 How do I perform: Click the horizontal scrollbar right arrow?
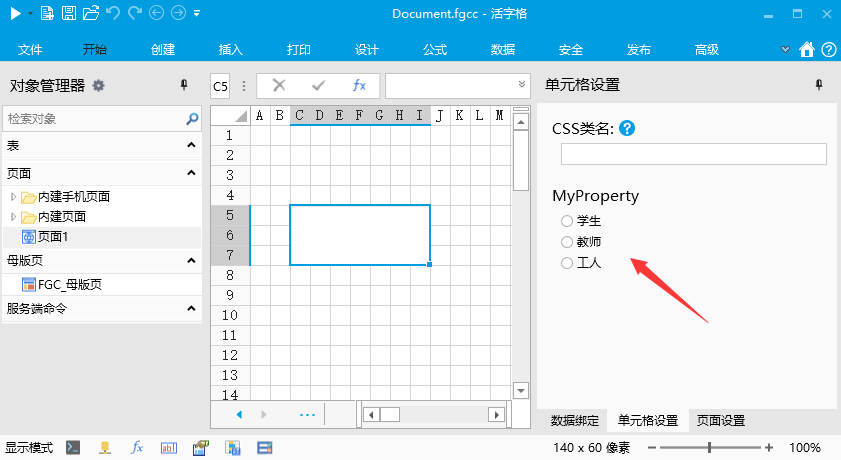[x=496, y=414]
